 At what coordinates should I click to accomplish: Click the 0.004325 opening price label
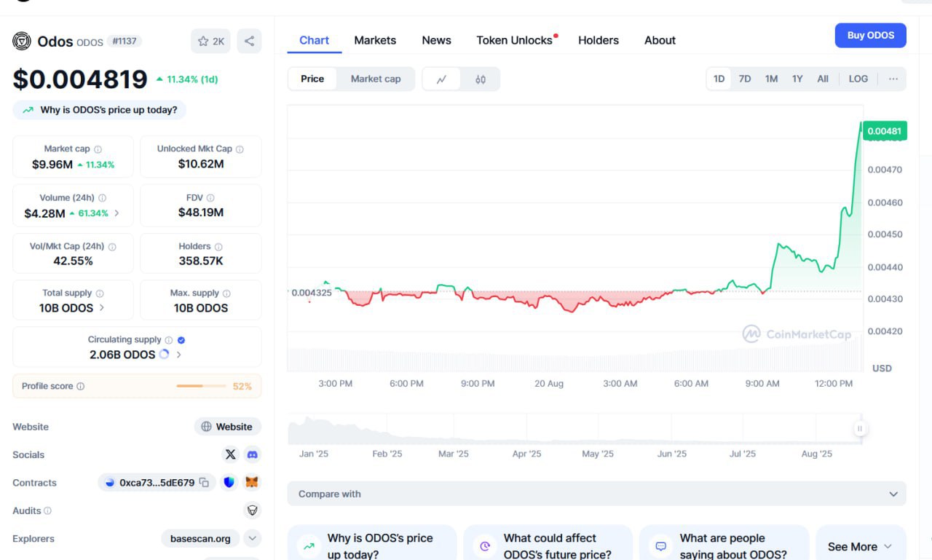(311, 293)
